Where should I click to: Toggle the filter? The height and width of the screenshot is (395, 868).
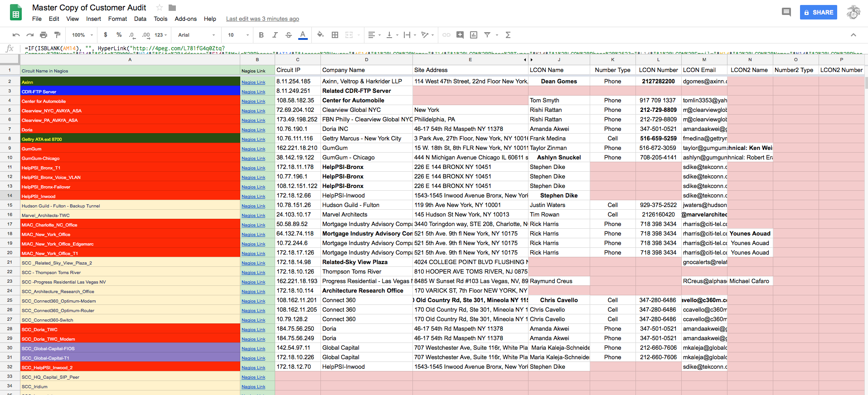tap(487, 35)
